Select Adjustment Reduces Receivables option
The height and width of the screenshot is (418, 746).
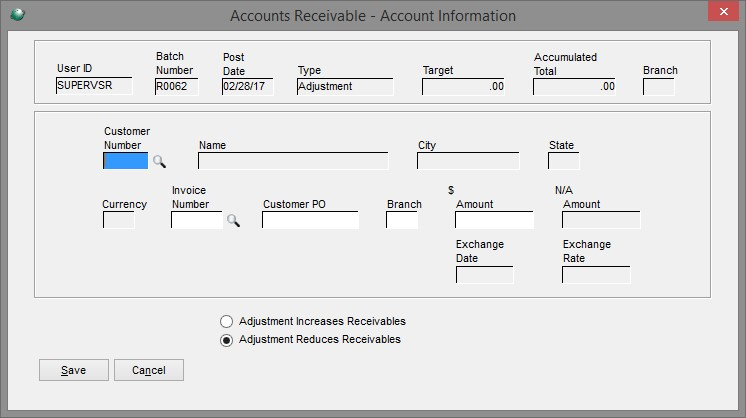click(x=226, y=340)
